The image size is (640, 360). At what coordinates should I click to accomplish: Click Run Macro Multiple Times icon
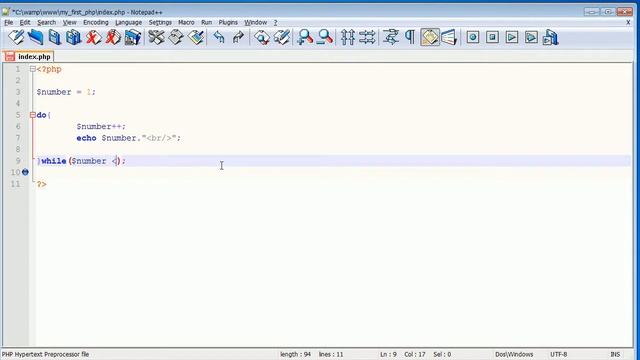531,38
